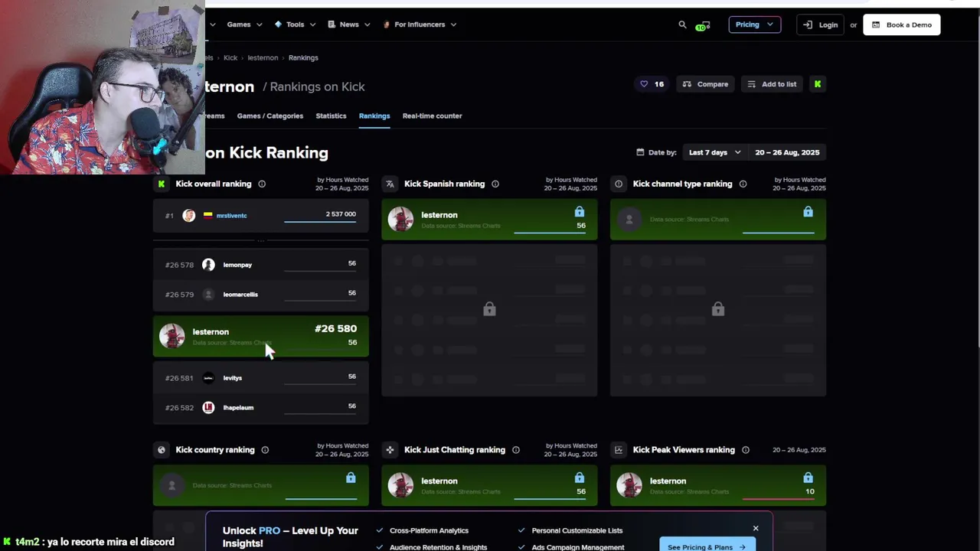Click large lock over Spanish ranking list
980x551 pixels.
click(489, 309)
